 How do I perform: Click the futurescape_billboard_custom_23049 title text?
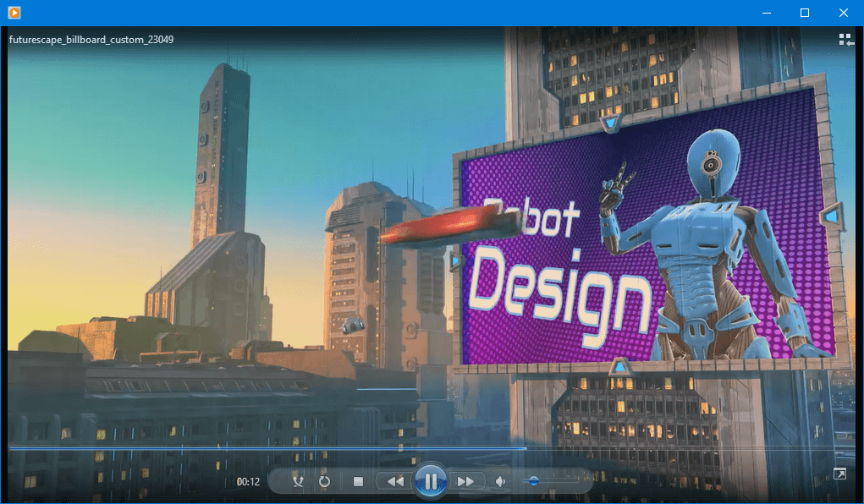coord(91,40)
